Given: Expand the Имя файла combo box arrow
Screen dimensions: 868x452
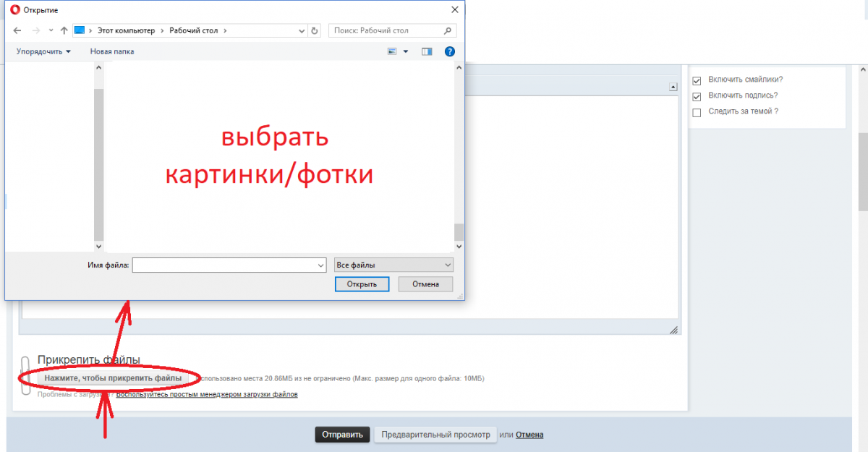Looking at the screenshot, I should (x=321, y=266).
